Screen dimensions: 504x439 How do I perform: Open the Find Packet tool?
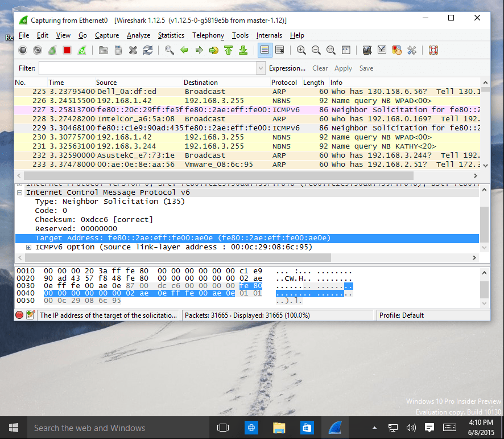(x=168, y=50)
